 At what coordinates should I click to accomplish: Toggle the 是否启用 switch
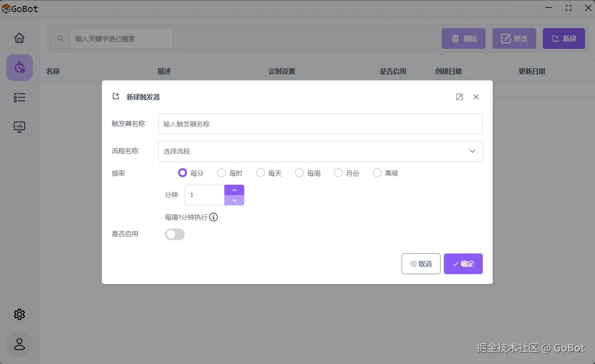(175, 234)
